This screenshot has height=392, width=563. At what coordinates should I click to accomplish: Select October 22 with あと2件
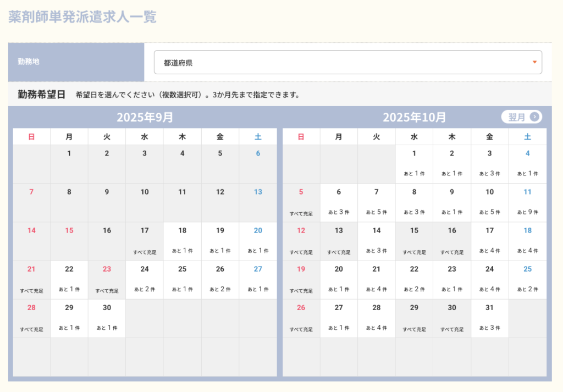click(414, 280)
